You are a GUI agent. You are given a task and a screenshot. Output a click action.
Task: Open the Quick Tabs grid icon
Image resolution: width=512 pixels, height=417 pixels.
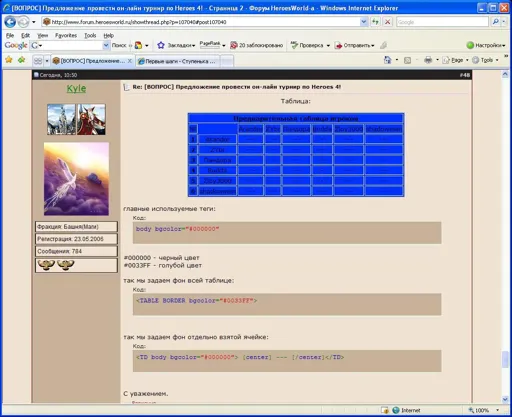(x=38, y=61)
